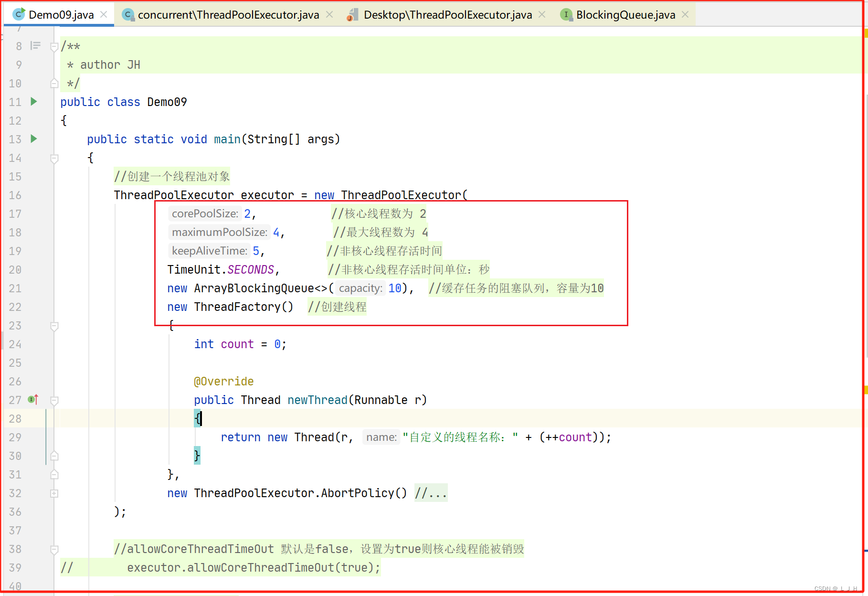The width and height of the screenshot is (868, 596).
Task: Collapse the comment fold at line 38
Action: [54, 549]
